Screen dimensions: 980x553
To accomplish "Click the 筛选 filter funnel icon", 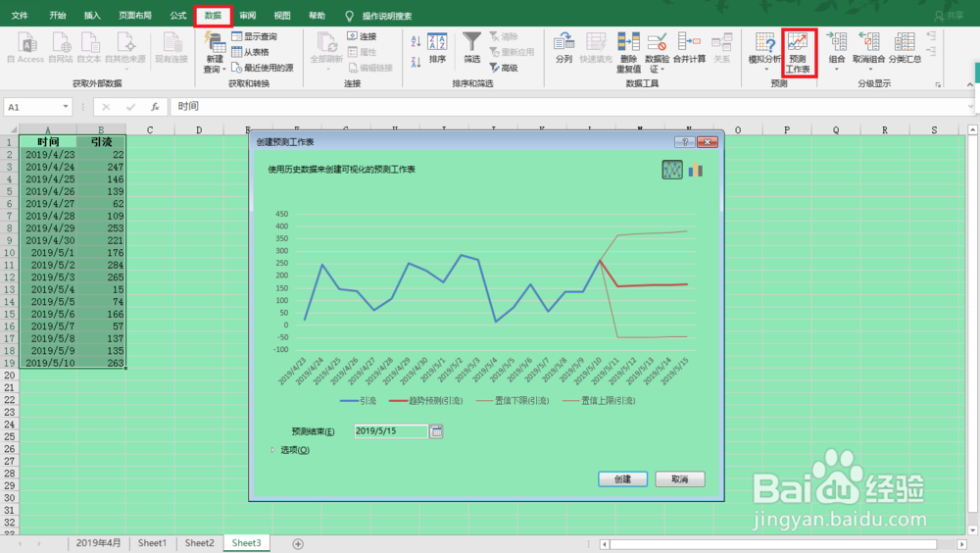I will tap(472, 49).
